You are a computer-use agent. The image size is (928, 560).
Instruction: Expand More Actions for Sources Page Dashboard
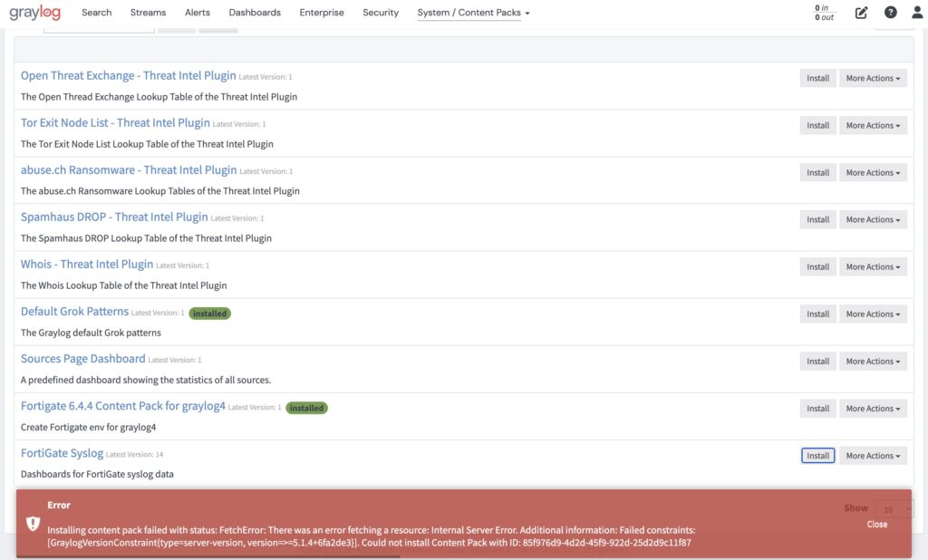[873, 362]
